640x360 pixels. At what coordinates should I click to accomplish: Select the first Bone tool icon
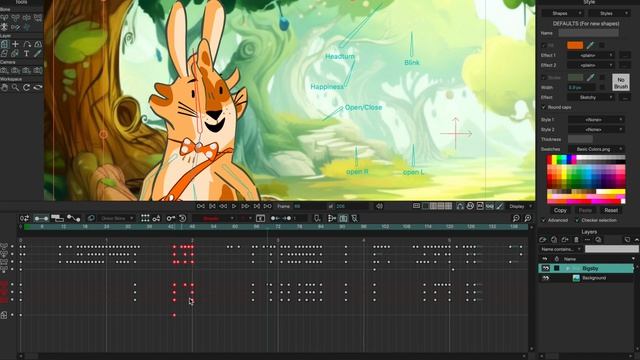click(x=4, y=18)
